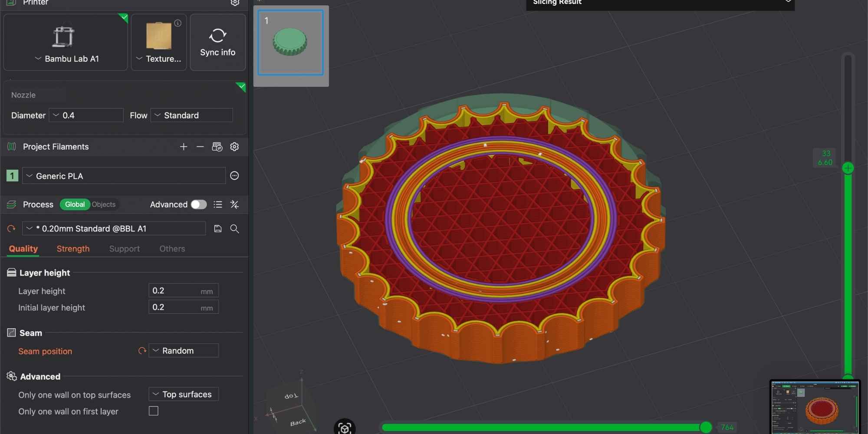This screenshot has width=868, height=434.
Task: Open the Seam position Random dropdown
Action: (x=184, y=351)
